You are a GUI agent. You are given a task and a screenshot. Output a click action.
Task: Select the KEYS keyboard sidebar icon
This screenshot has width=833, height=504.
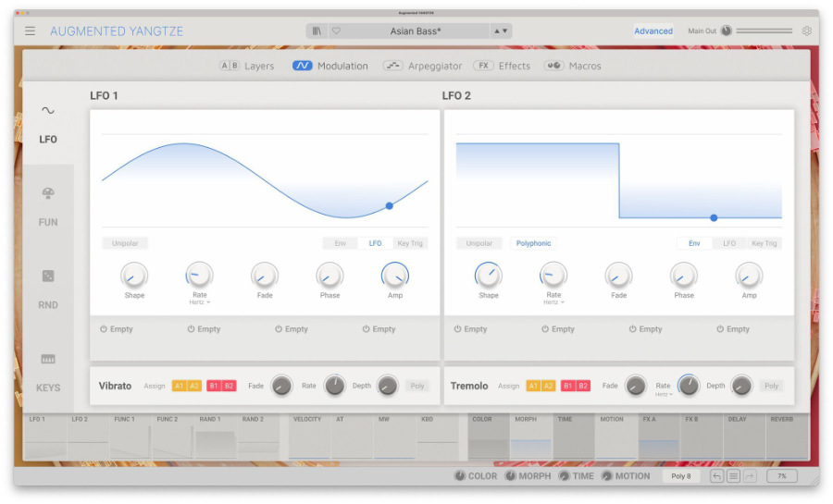[x=48, y=359]
